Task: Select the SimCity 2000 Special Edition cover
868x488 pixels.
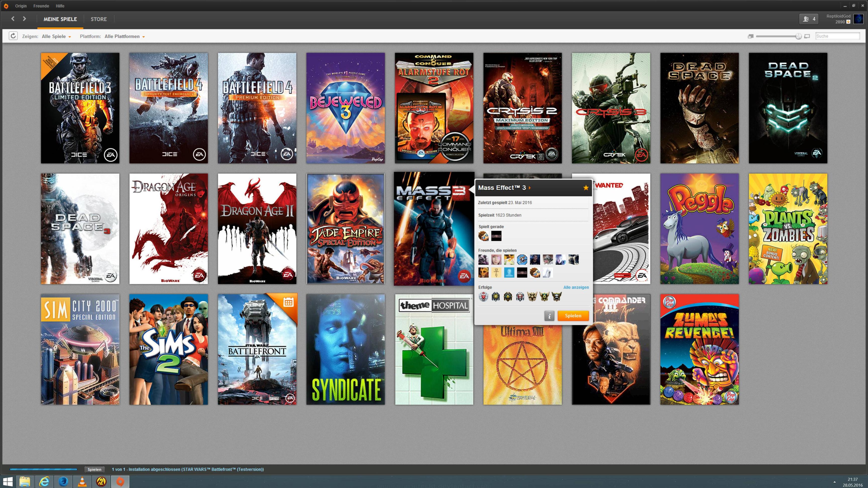Action: (x=80, y=349)
